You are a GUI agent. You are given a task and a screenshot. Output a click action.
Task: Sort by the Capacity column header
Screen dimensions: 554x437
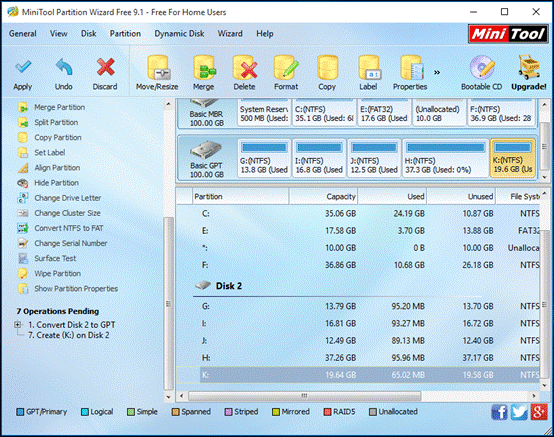point(323,197)
